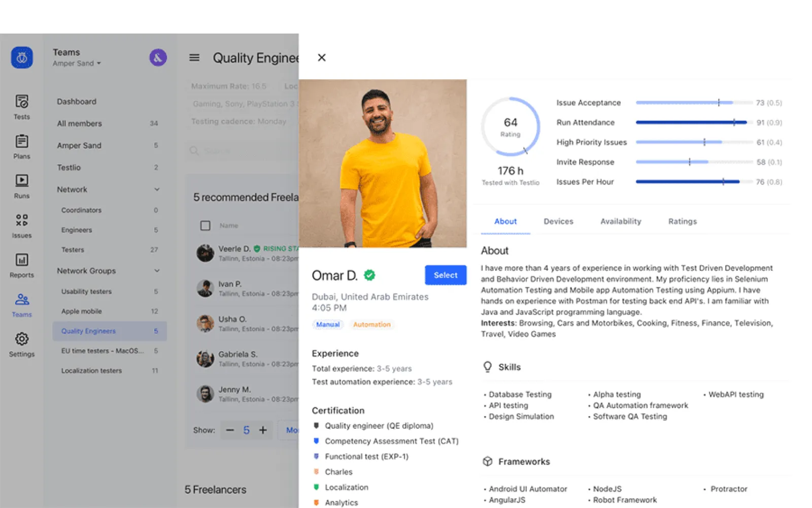Open the Reports section icon

[22, 260]
